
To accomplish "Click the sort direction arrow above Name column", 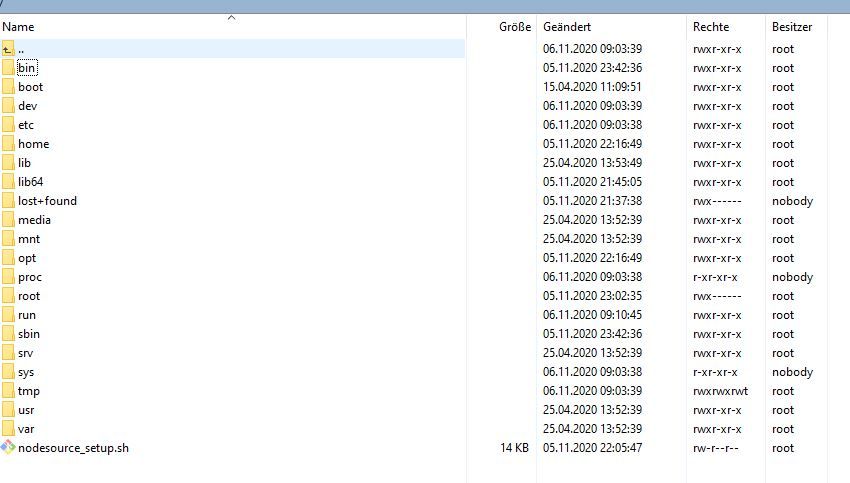I will 231,18.
